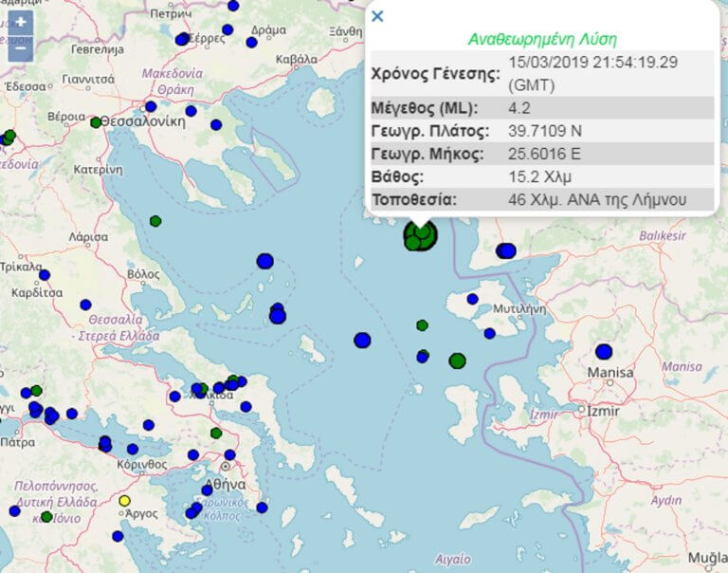
Task: Select the blue marker beside Σέρρες
Action: pos(182,39)
